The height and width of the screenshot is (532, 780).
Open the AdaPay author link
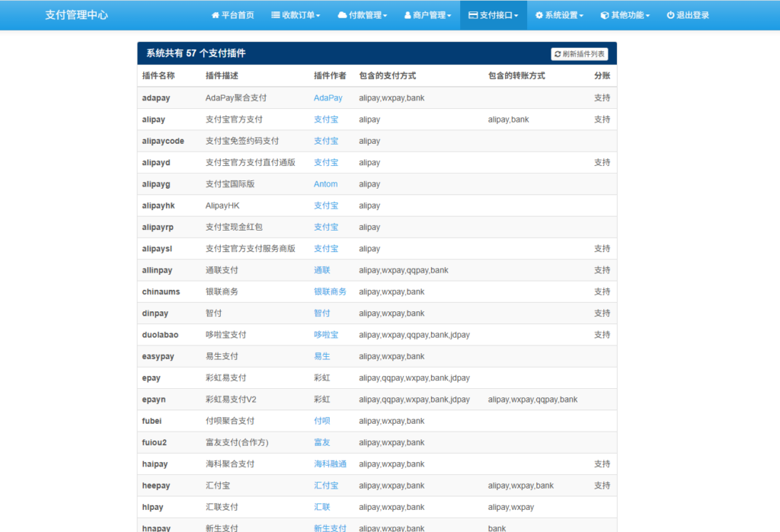point(328,98)
